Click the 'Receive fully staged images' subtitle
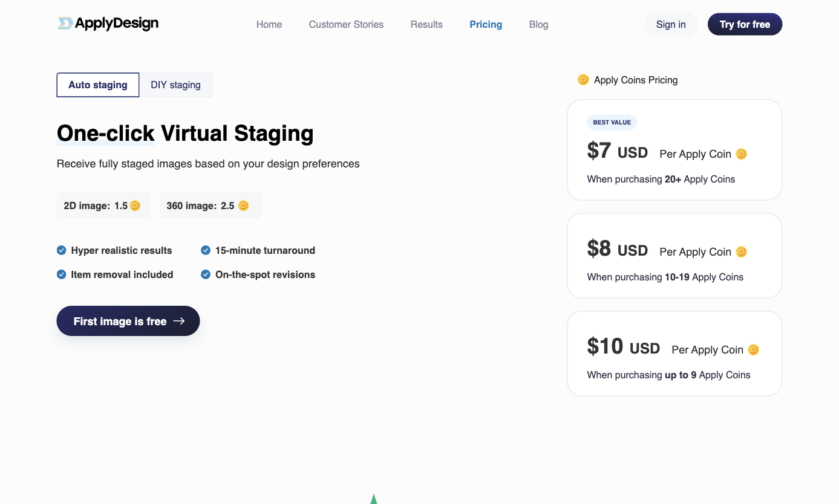The image size is (839, 504). tap(208, 164)
